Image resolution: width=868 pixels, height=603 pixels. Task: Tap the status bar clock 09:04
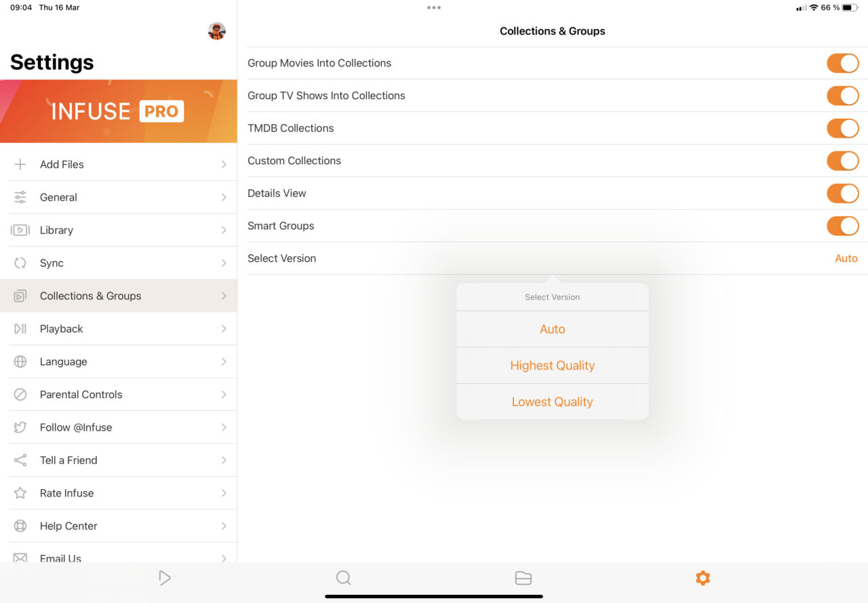[21, 7]
